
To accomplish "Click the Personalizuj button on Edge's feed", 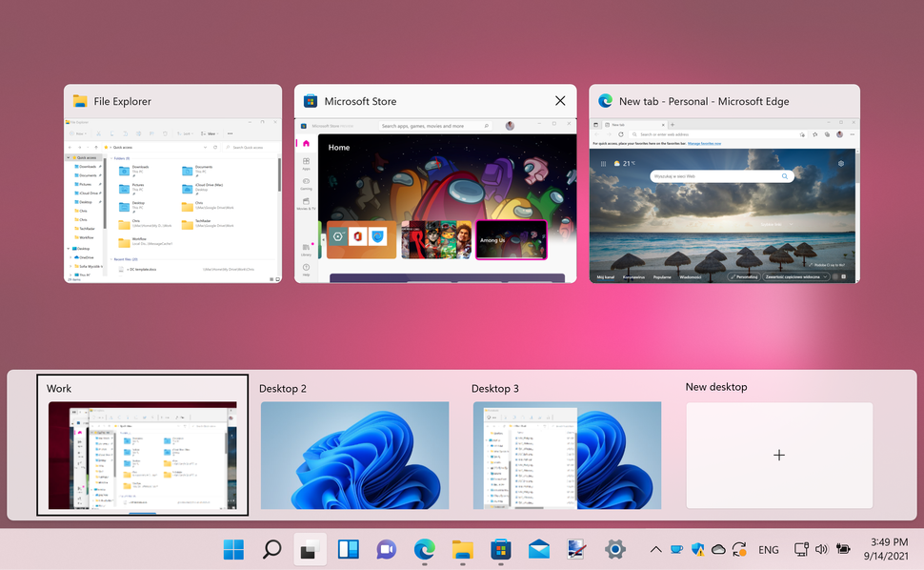I will click(x=744, y=276).
